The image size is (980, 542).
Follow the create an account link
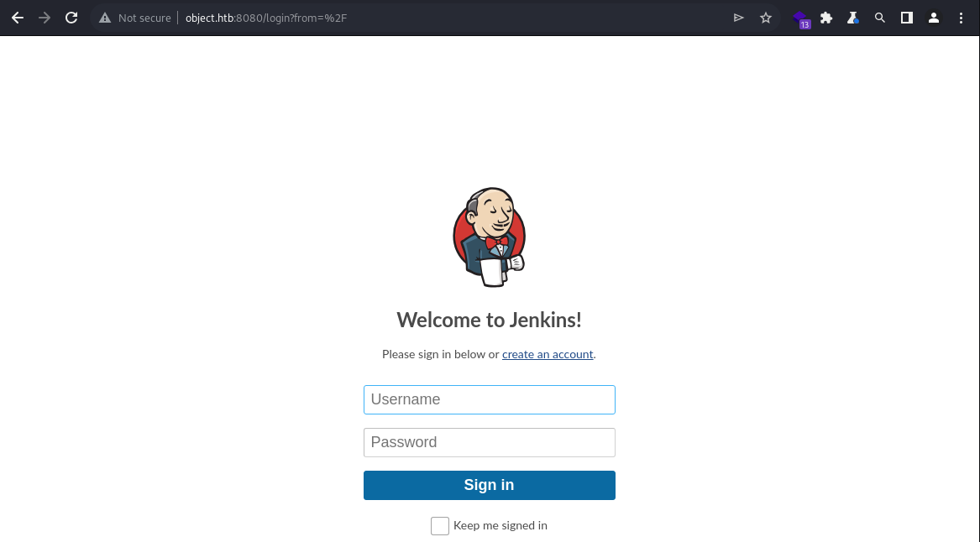pos(548,354)
